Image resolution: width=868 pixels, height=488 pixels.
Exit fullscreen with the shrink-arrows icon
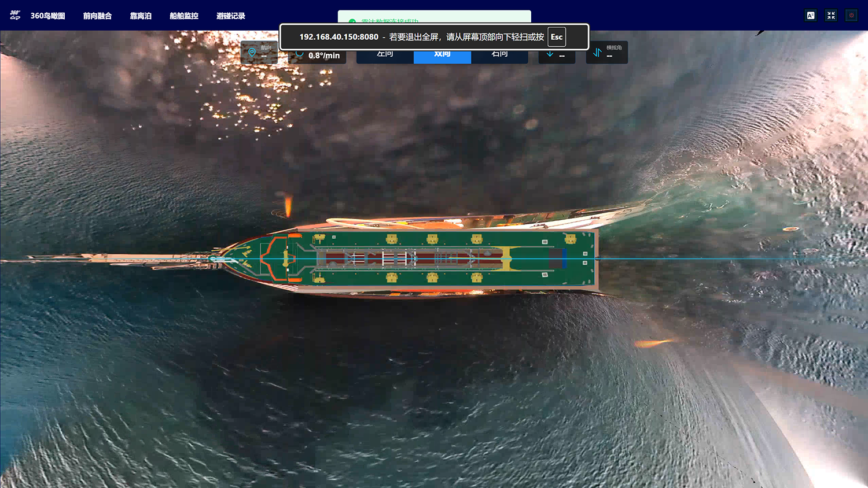point(831,16)
